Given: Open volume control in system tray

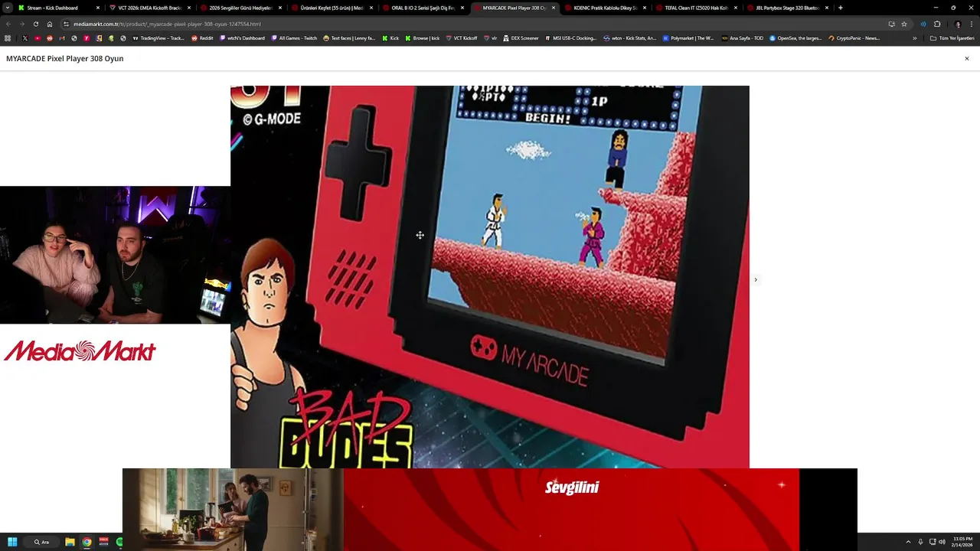Looking at the screenshot, I should 942,542.
